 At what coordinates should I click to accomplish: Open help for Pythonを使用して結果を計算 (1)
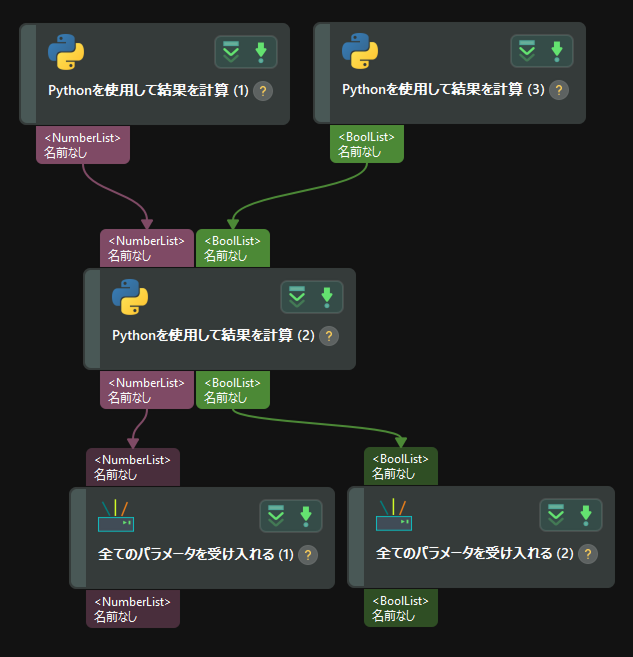tap(263, 91)
